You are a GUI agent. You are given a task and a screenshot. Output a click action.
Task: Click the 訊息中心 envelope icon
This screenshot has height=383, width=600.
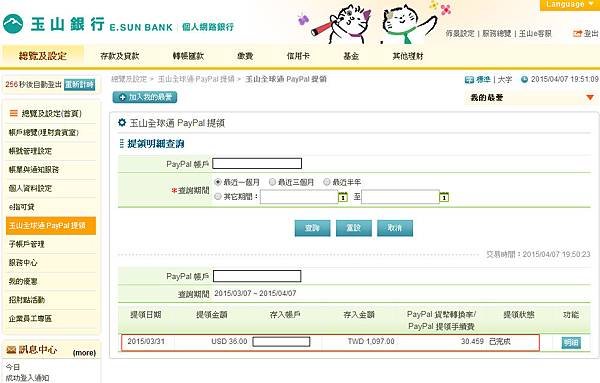11,349
